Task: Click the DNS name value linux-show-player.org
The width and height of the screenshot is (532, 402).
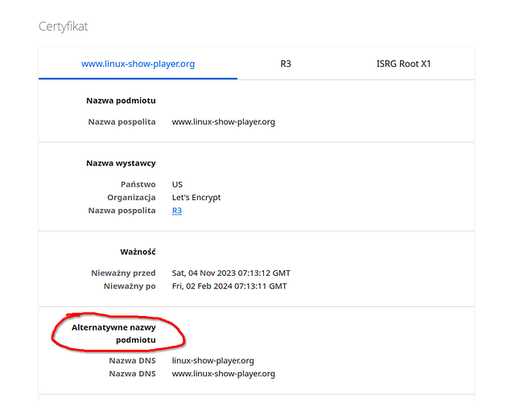Action: click(x=212, y=361)
